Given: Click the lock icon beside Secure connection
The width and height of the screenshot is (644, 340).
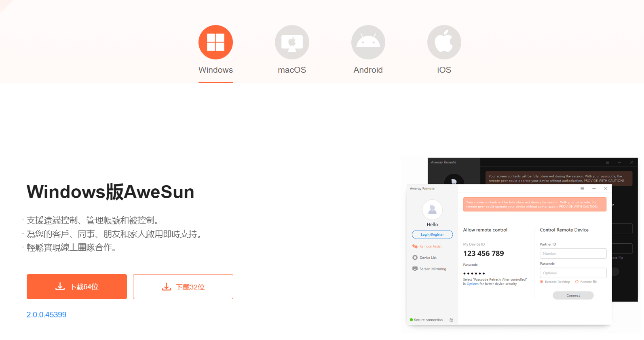Looking at the screenshot, I should [x=451, y=320].
